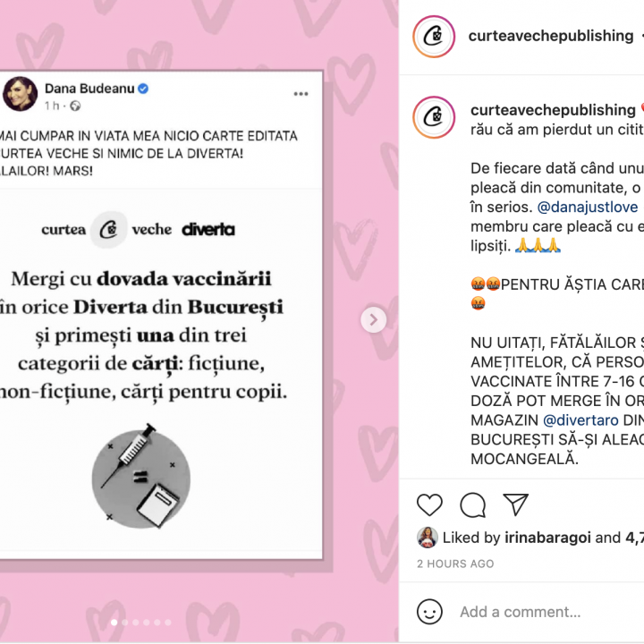Open @danajustlove mention link
The height and width of the screenshot is (644, 644).
coord(588,207)
